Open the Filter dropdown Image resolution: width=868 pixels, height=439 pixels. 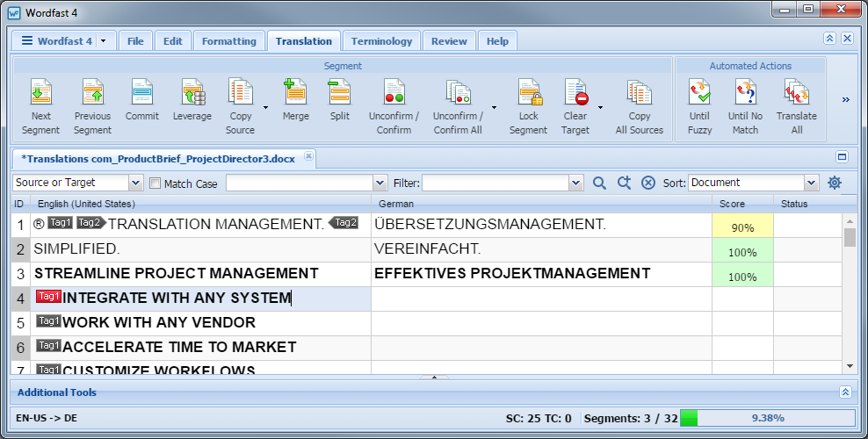(x=575, y=183)
